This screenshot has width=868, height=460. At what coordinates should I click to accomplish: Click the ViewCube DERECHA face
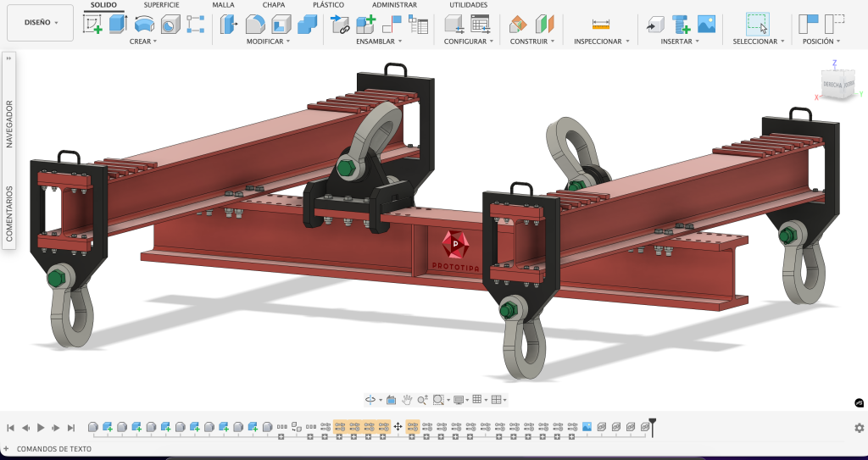pyautogui.click(x=834, y=85)
